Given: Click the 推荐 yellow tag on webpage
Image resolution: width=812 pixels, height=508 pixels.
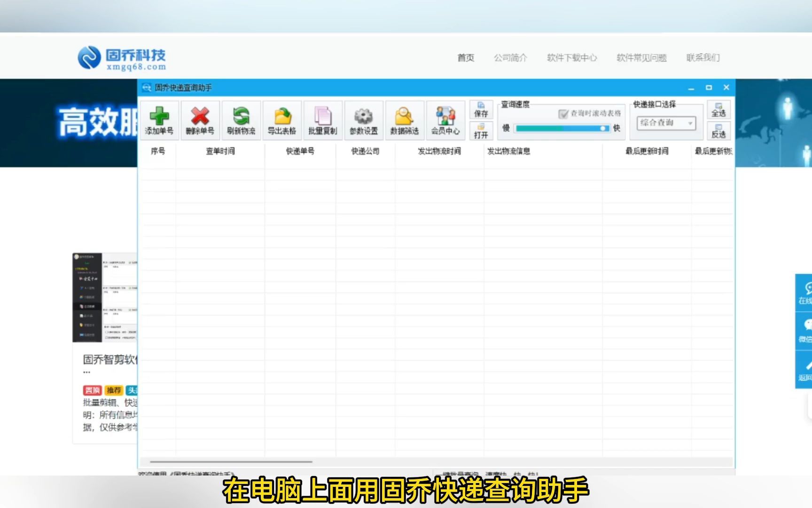Looking at the screenshot, I should click(x=114, y=390).
